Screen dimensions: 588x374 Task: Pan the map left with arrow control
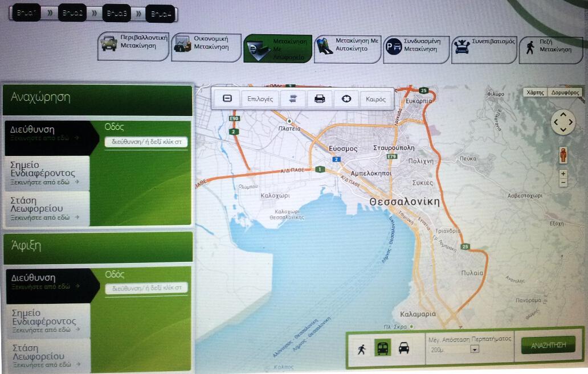click(556, 122)
